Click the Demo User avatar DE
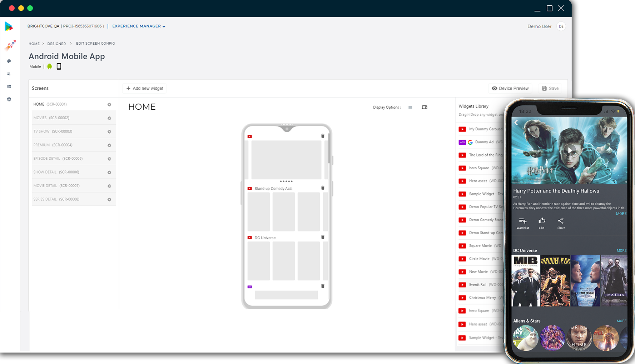The image size is (635, 364). 561,26
